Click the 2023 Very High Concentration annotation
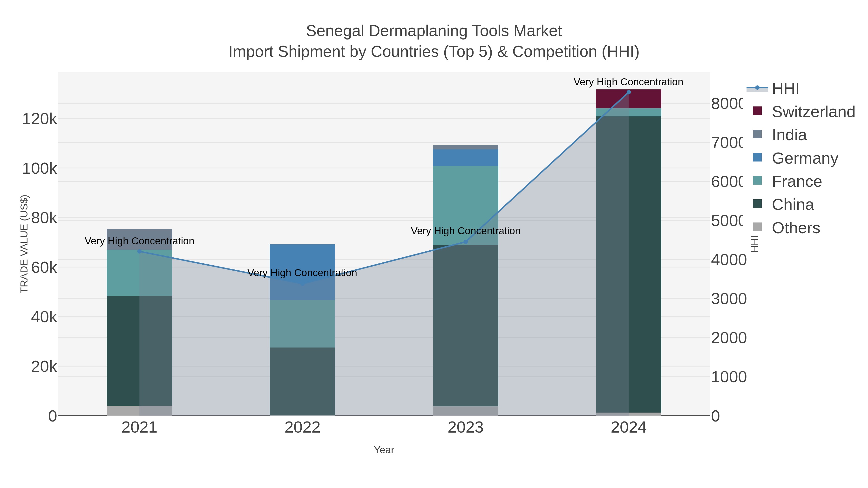The height and width of the screenshot is (488, 868). 466,231
